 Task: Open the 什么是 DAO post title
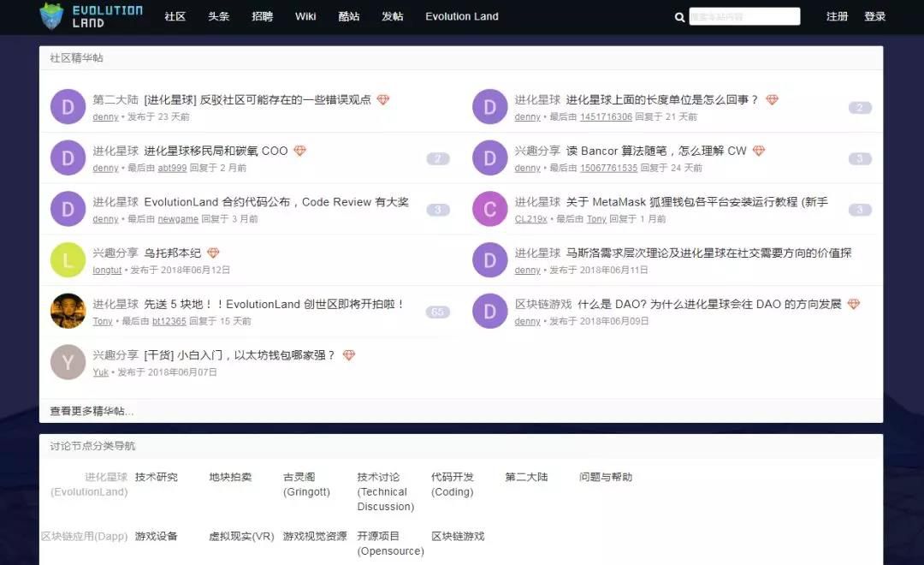click(x=709, y=304)
